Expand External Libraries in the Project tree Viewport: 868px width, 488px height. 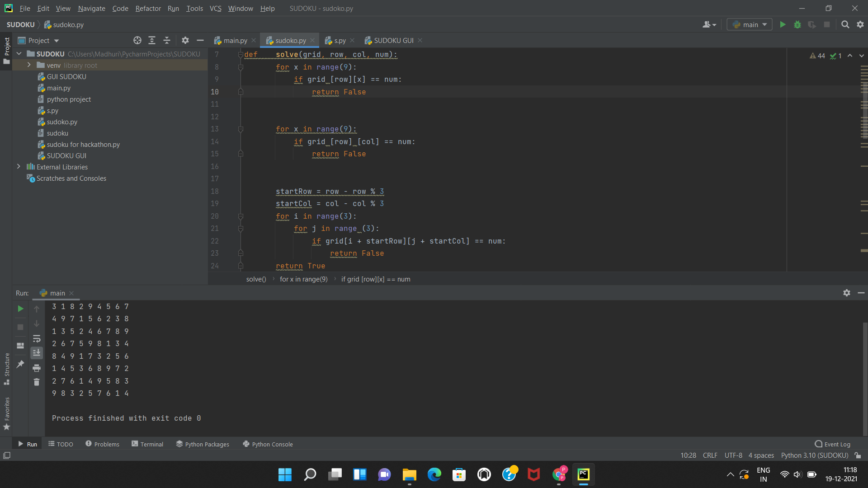click(19, 167)
